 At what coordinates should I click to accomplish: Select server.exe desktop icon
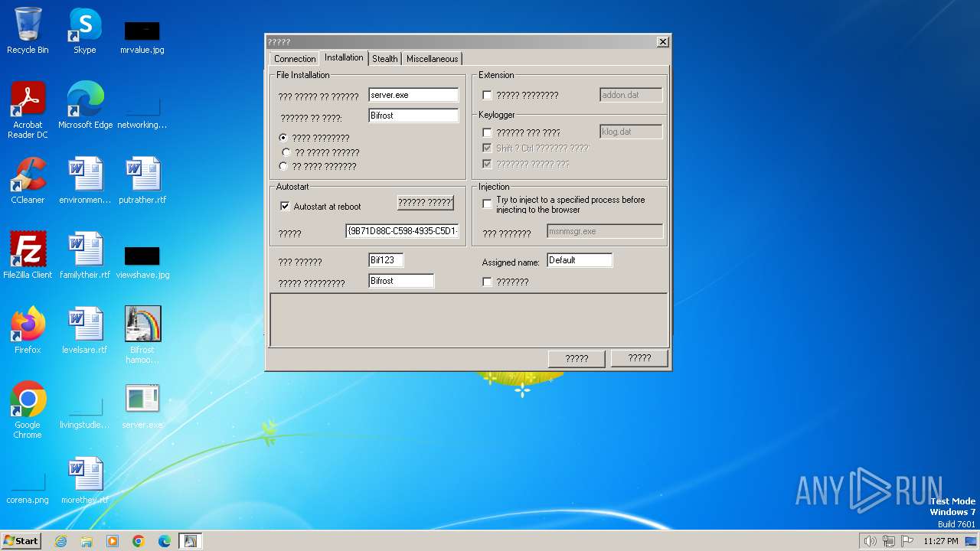click(142, 406)
